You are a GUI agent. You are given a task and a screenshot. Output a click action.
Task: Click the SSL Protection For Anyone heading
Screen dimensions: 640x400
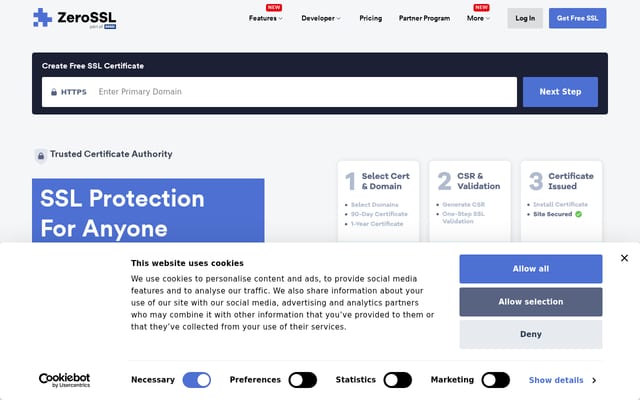pos(148,211)
